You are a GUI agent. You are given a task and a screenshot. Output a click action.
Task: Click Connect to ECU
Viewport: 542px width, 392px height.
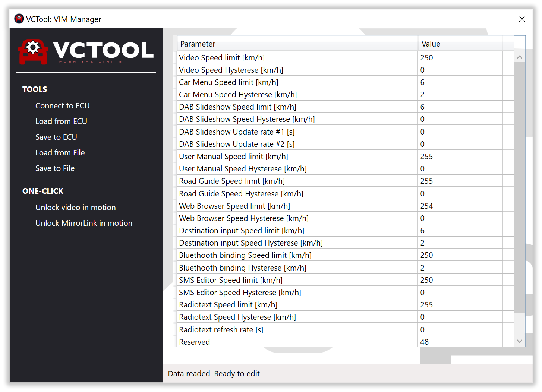click(62, 106)
